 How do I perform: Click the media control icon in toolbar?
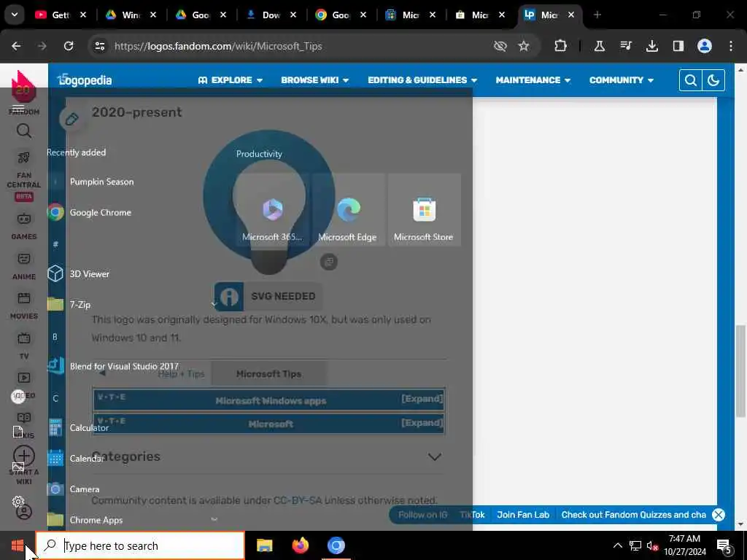point(625,46)
